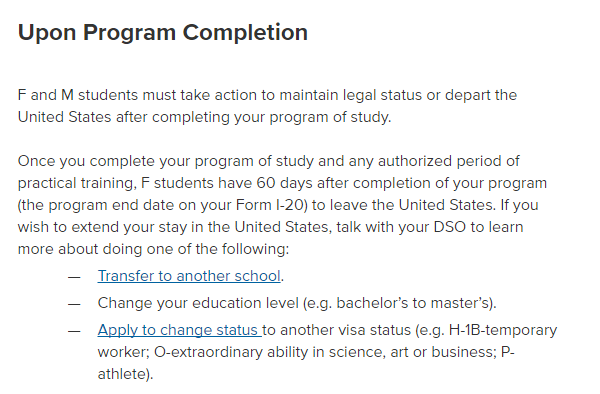This screenshot has width=600, height=394.
Task: Follow the "Apply to change status" link
Action: pyautogui.click(x=178, y=330)
